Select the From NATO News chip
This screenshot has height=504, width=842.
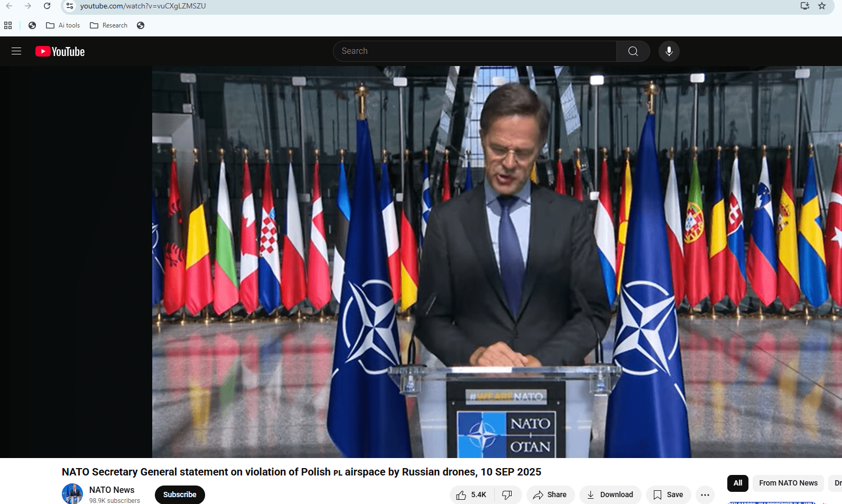point(788,483)
